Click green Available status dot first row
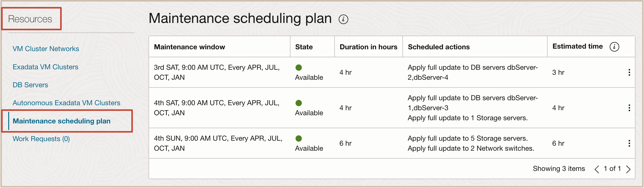Screen dimensions: 644x188 pyautogui.click(x=299, y=68)
